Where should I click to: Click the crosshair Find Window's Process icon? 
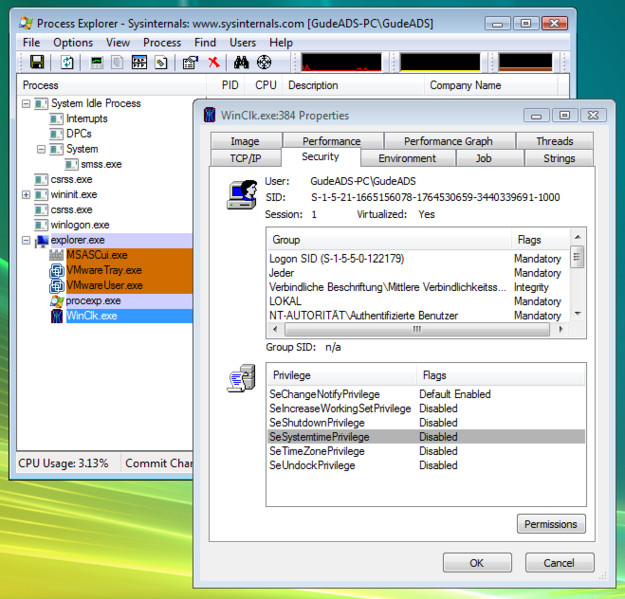[x=264, y=62]
